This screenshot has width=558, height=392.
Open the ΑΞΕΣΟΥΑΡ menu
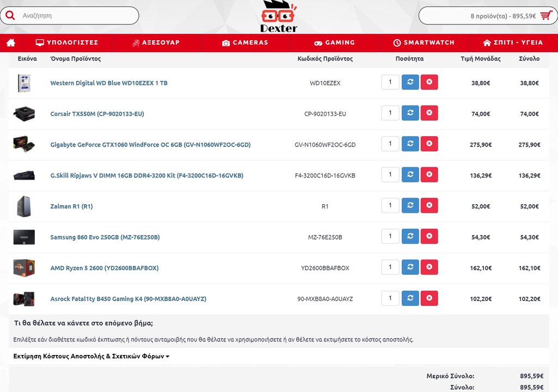coord(156,42)
